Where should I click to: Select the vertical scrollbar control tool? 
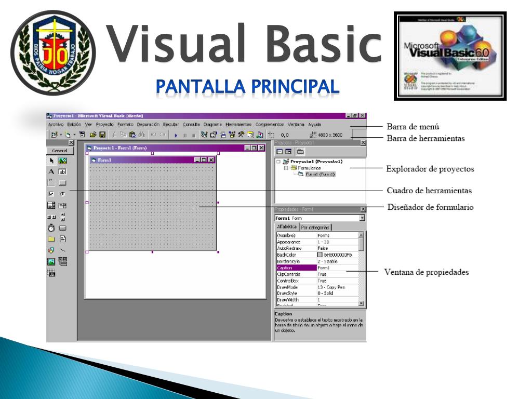coord(63,217)
